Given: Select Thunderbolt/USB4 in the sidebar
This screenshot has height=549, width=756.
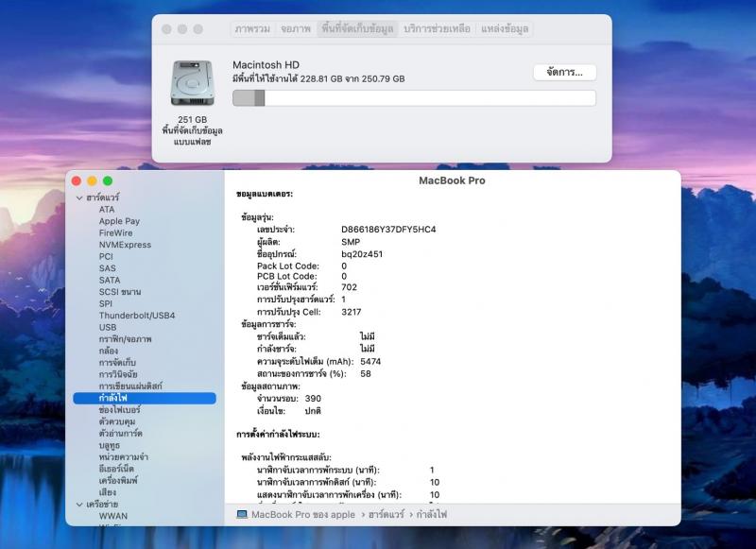Looking at the screenshot, I should pyautogui.click(x=137, y=316).
